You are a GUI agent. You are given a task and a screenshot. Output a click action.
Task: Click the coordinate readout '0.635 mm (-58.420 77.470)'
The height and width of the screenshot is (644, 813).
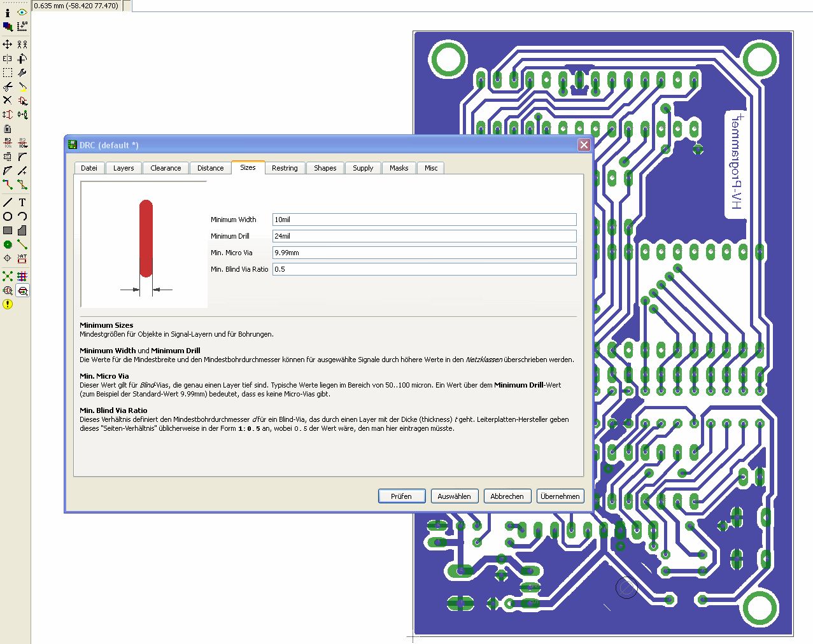(76, 6)
